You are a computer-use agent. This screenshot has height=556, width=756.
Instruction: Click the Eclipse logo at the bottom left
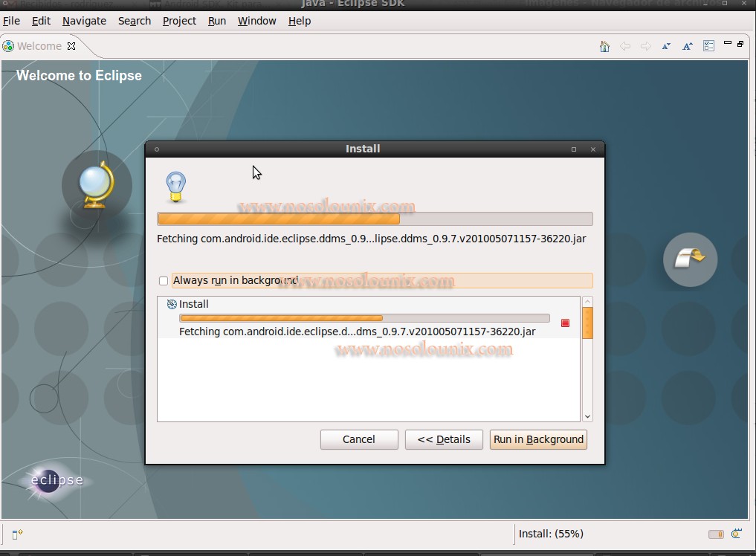click(56, 480)
